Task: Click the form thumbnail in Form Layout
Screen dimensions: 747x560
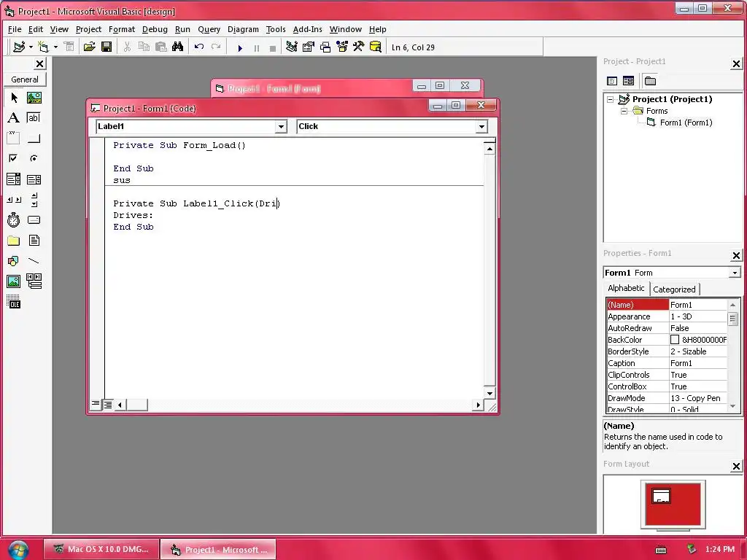Action: (661, 496)
